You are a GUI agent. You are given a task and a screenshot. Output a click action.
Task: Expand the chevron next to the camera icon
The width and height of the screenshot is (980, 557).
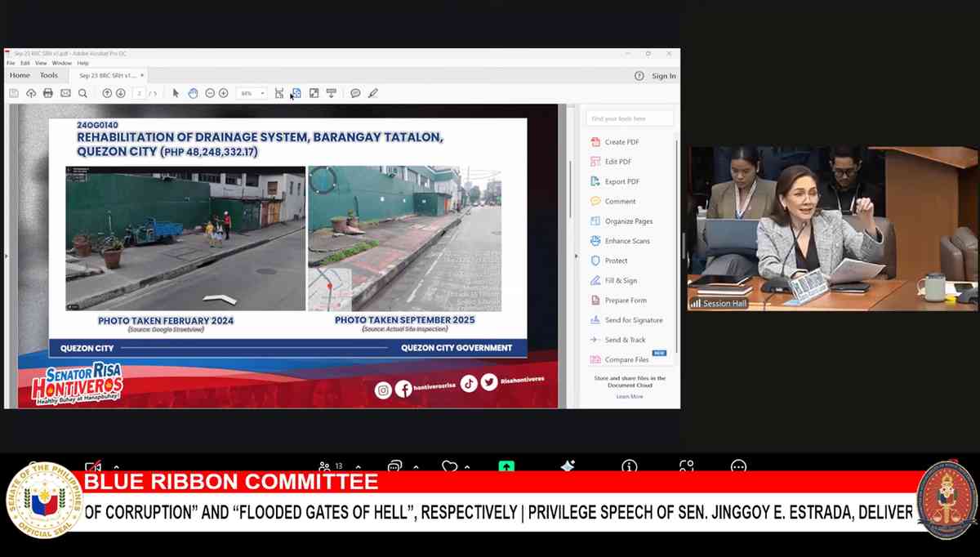116,467
